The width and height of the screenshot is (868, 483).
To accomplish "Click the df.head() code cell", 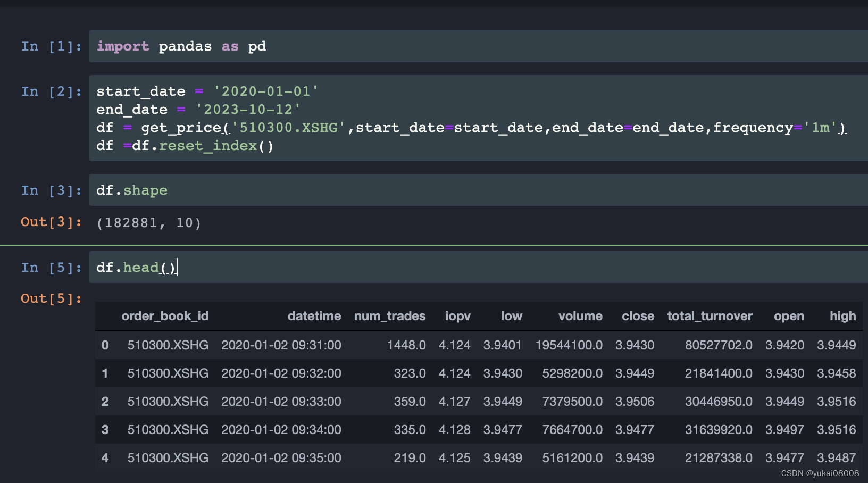I will [479, 267].
